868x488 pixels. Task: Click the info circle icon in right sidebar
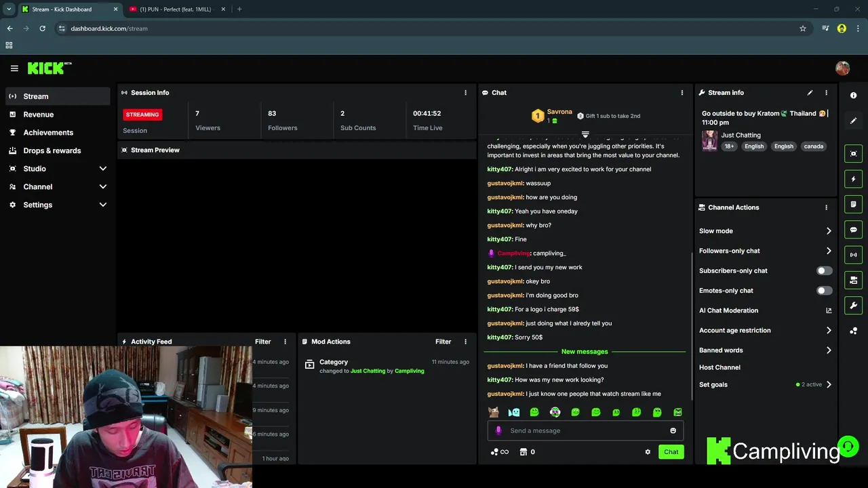(854, 96)
